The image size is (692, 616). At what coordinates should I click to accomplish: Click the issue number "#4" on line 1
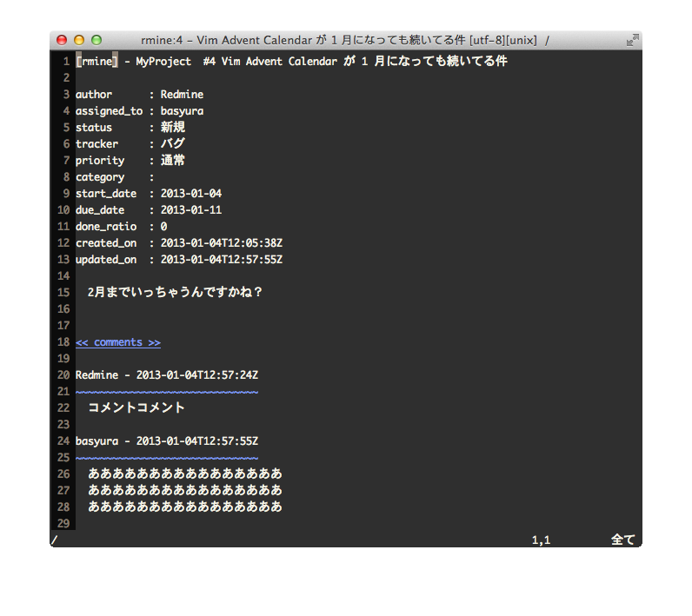(210, 62)
